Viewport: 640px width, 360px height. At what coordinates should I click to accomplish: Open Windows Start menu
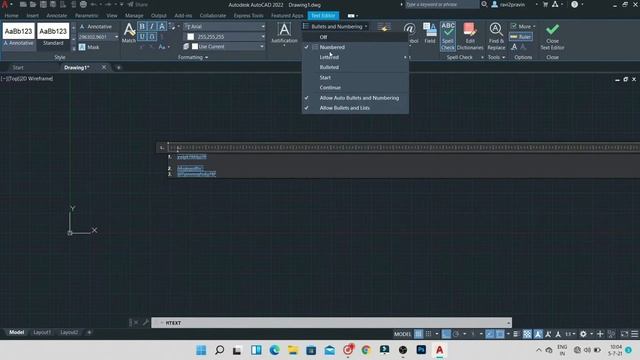pos(201,350)
